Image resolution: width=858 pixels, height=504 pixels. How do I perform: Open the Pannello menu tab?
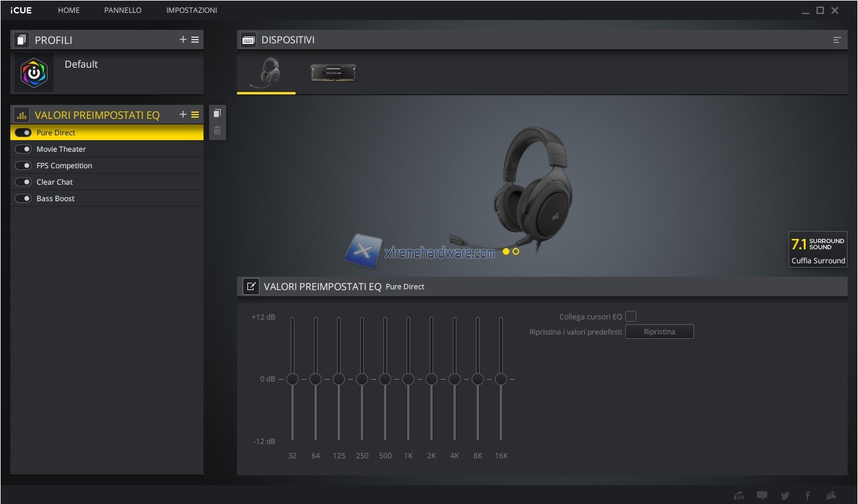pyautogui.click(x=122, y=10)
